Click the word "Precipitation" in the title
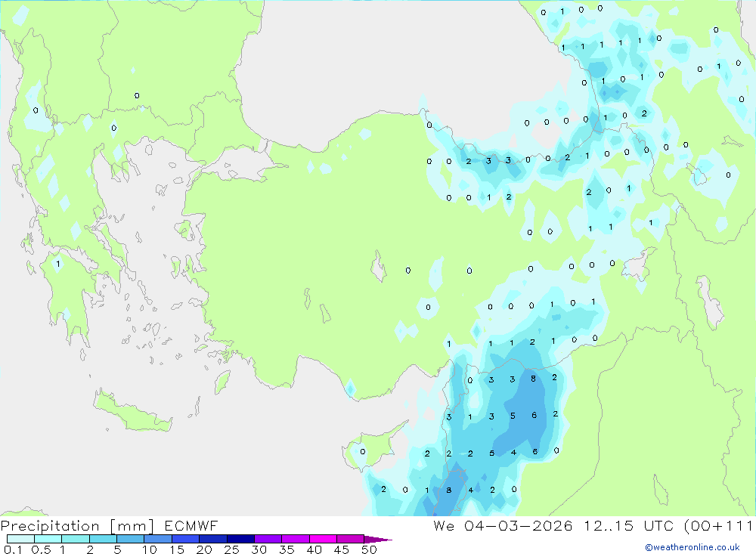This screenshot has height=554, width=756. pos(50,525)
